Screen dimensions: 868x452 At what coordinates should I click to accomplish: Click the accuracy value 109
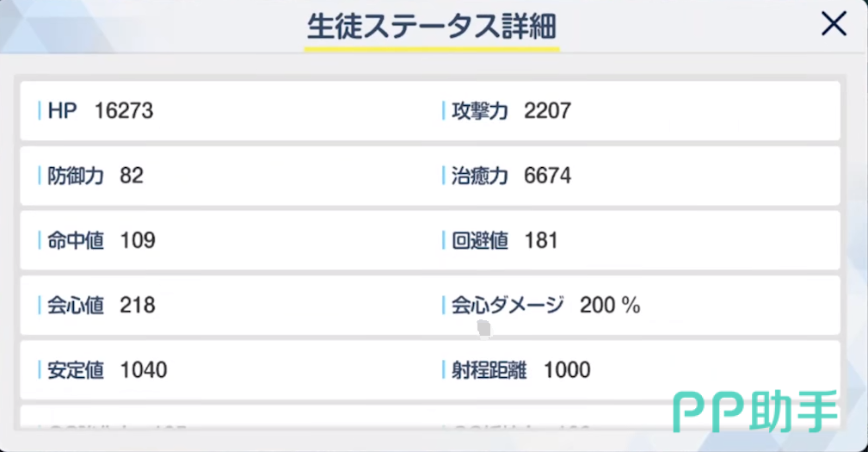[138, 240]
